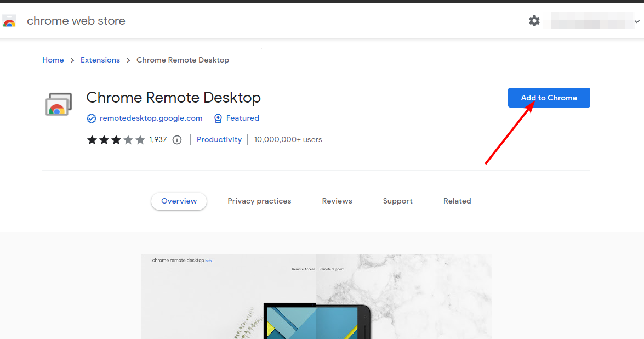The width and height of the screenshot is (644, 339).
Task: Open the Featured link
Action: (x=242, y=118)
